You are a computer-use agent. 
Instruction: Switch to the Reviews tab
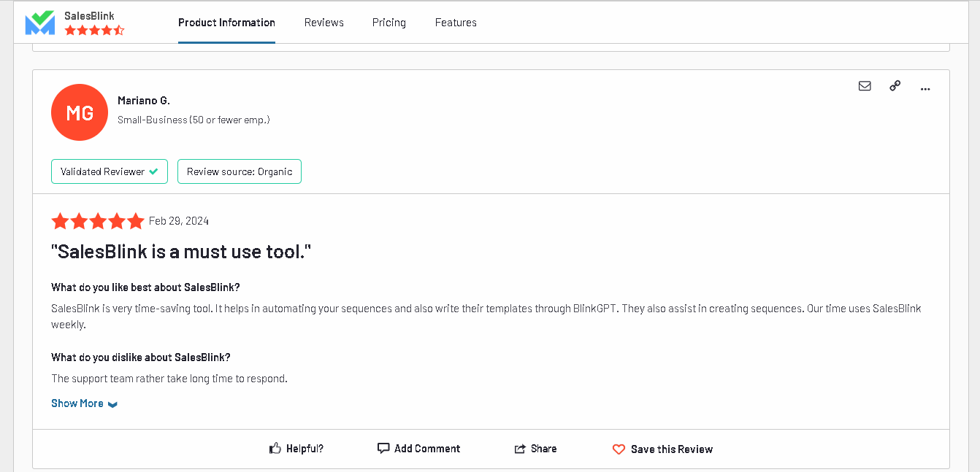tap(324, 23)
